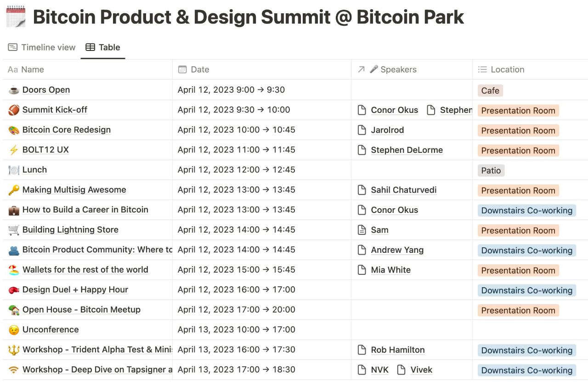This screenshot has height=385, width=588.
Task: Click the trident icon for Trident workshop
Action: click(14, 350)
